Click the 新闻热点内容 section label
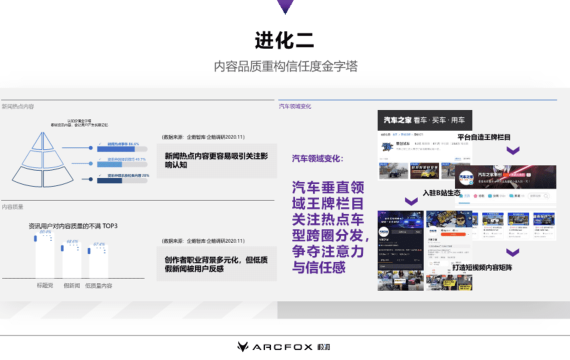570x360 pixels. pos(18,107)
